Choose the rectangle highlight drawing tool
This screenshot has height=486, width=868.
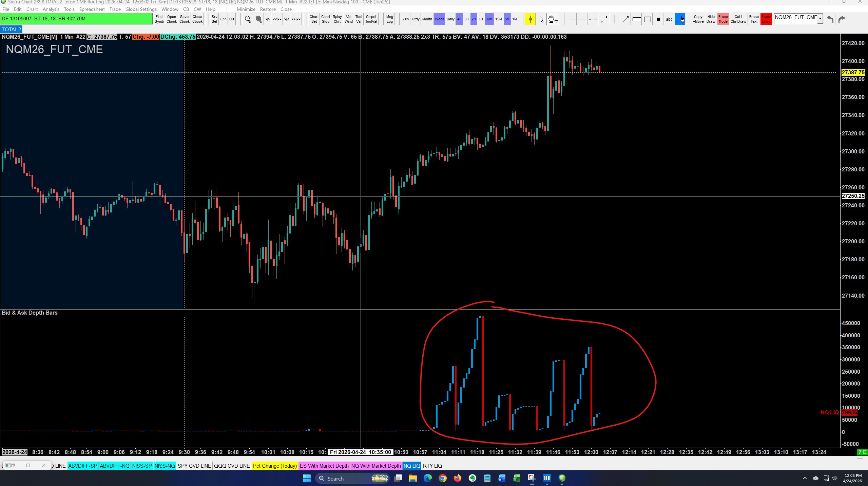tap(637, 19)
